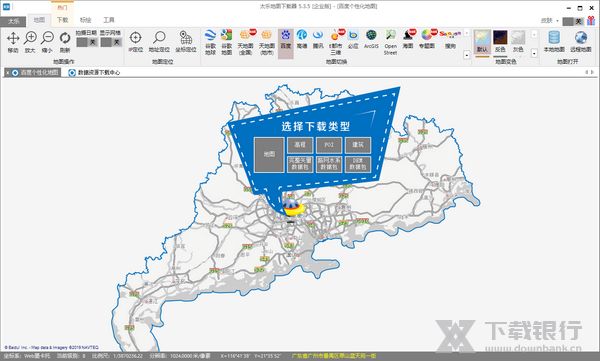
Task: Switch to the 下载 ribbon tab
Action: [x=62, y=20]
